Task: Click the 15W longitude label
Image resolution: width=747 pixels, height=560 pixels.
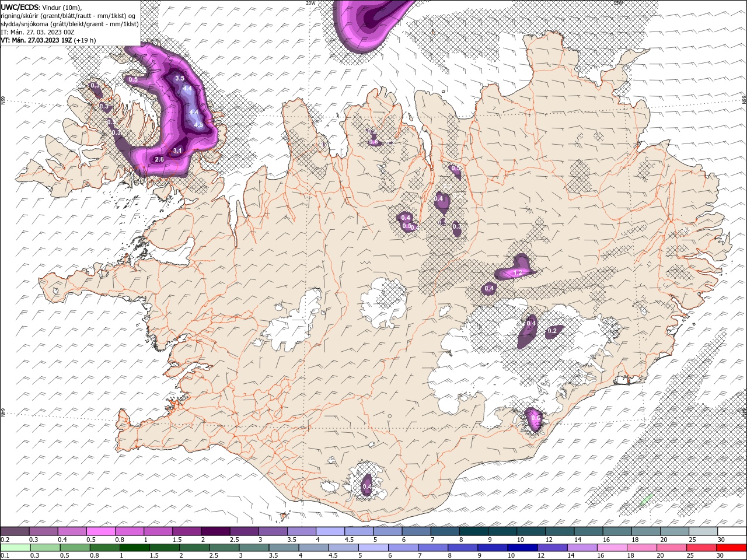Action: click(x=619, y=3)
